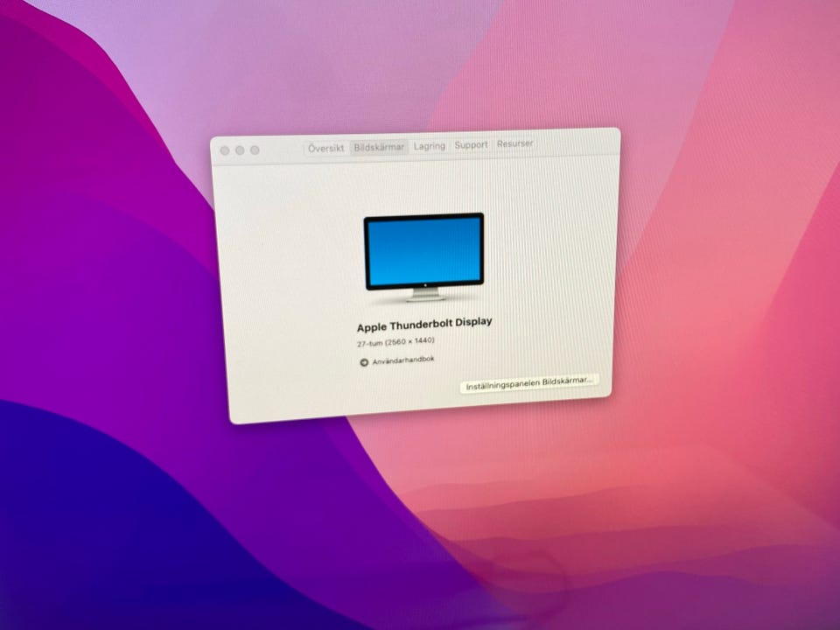
Task: Open the Lagring tab
Action: [429, 146]
